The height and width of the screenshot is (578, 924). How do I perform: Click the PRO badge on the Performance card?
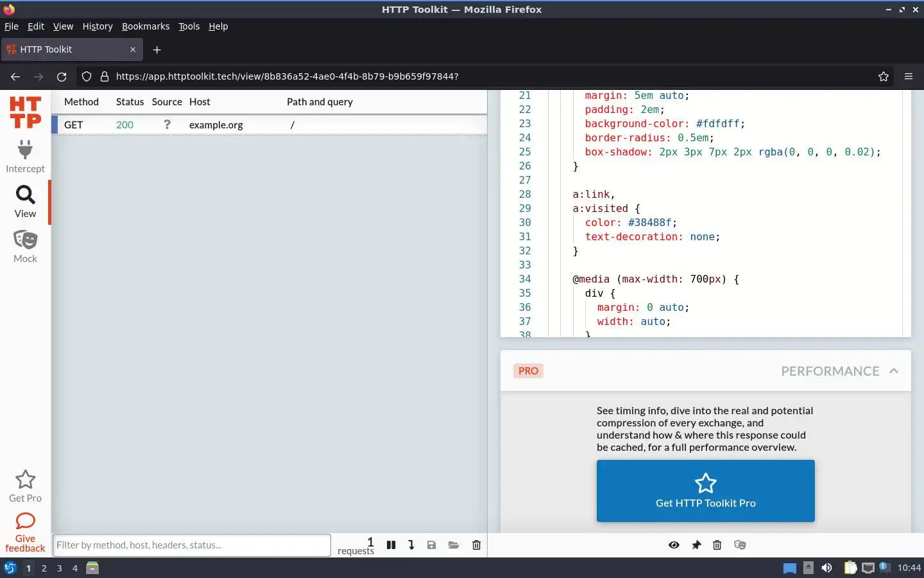click(x=528, y=371)
